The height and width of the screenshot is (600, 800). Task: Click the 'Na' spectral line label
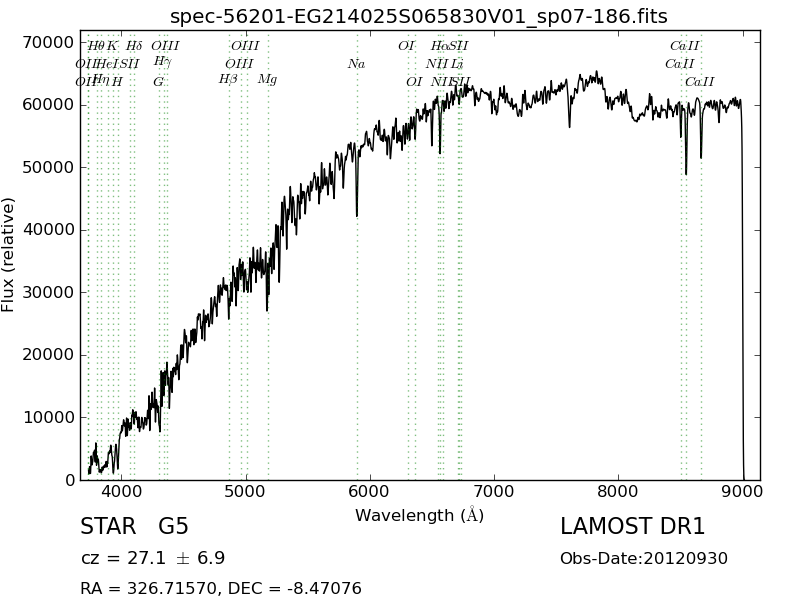pyautogui.click(x=357, y=64)
